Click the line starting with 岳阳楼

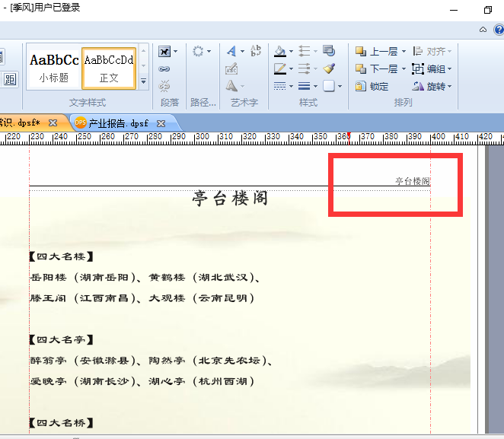click(145, 278)
